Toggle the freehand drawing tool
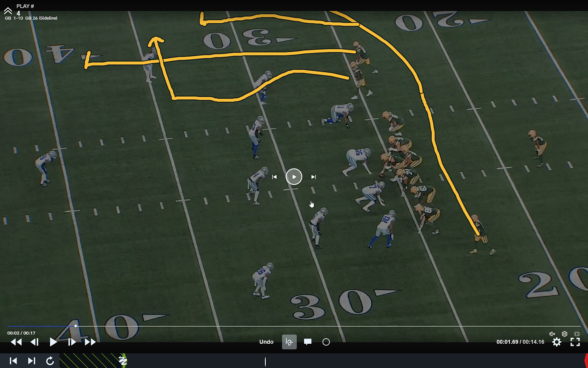Screen dimensions: 588x368 click(289, 342)
